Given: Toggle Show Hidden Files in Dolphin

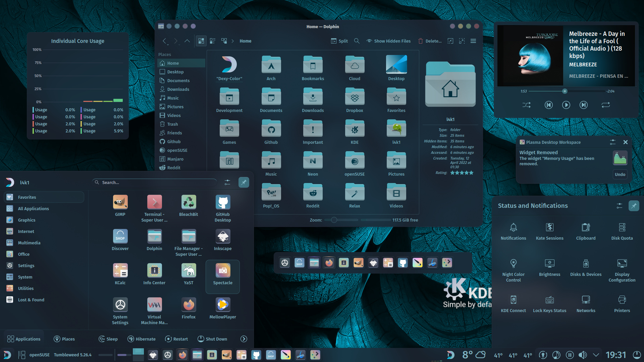Looking at the screenshot, I should coord(388,41).
